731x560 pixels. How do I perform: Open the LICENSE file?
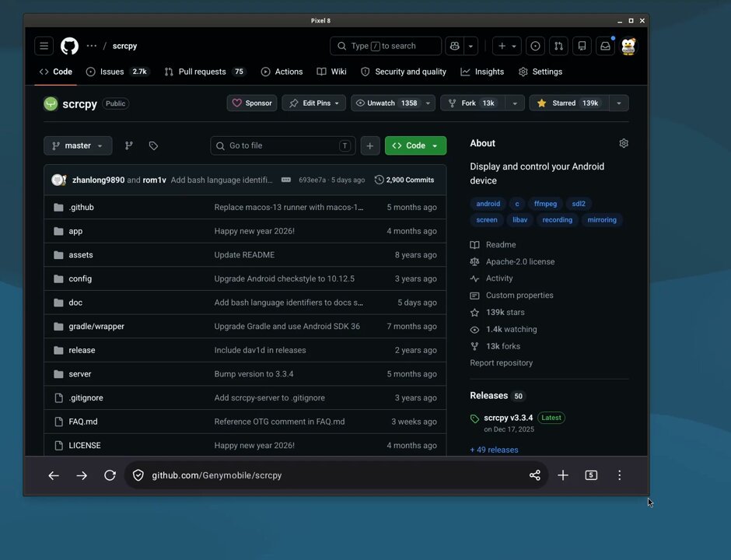pos(85,446)
